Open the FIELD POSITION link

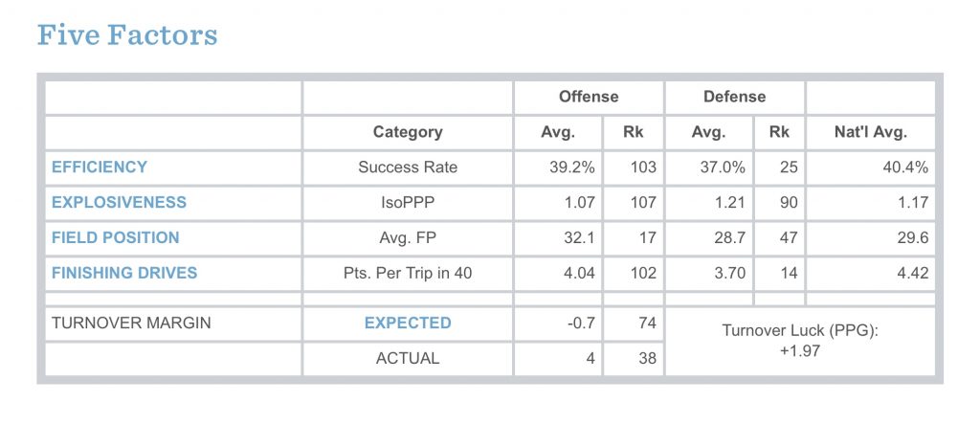115,237
